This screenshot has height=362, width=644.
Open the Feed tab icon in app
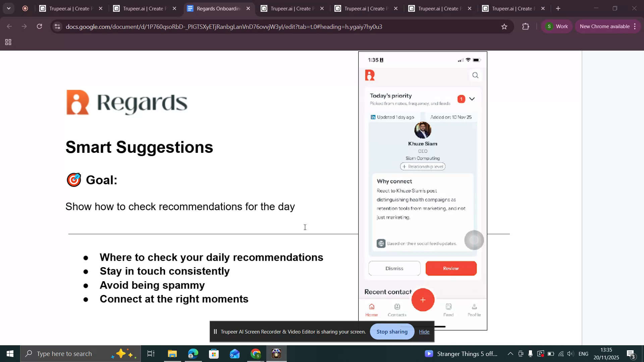[x=448, y=307]
